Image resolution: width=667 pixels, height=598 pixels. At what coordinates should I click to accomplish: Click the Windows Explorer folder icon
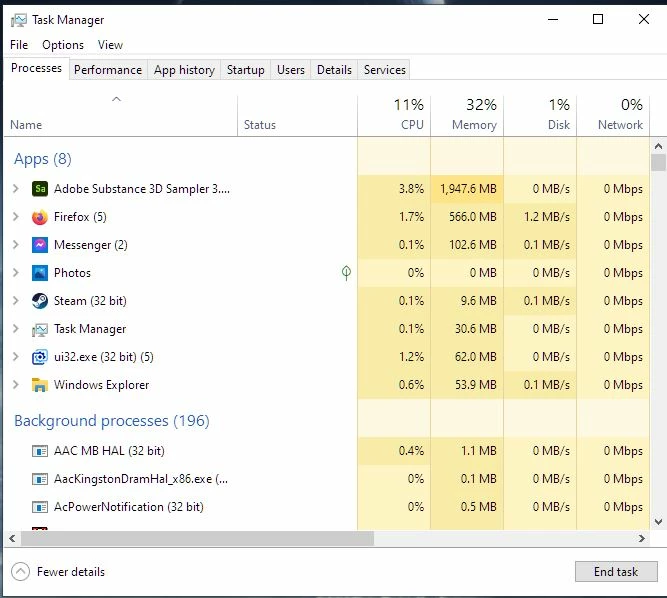point(40,385)
